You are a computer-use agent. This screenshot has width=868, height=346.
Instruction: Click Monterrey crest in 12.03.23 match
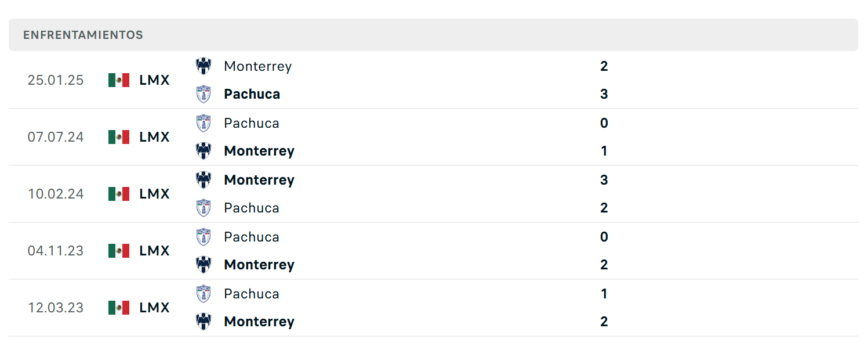(x=204, y=322)
